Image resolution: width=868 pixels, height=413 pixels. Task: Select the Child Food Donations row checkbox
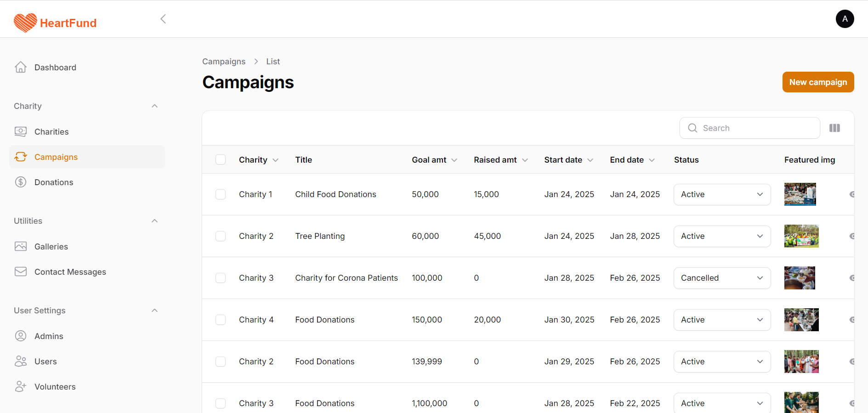221,194
